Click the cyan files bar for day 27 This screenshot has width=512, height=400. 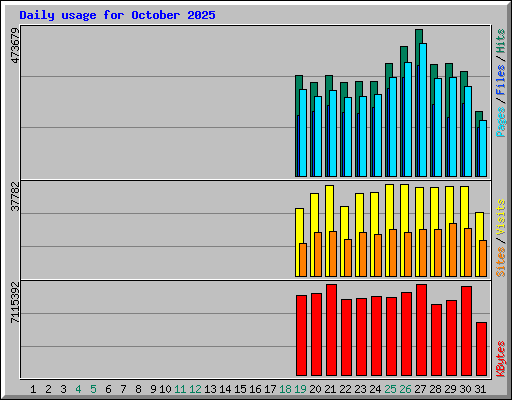(423, 110)
